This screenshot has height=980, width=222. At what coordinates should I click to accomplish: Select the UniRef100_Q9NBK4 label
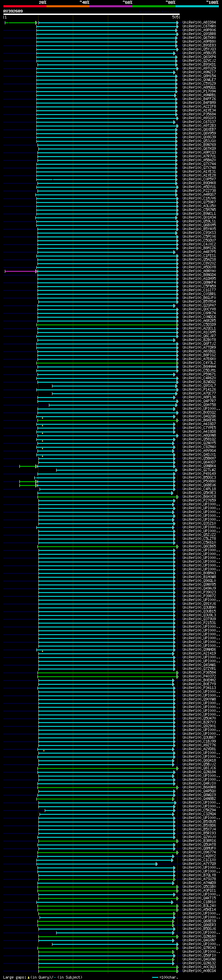tap(199, 465)
